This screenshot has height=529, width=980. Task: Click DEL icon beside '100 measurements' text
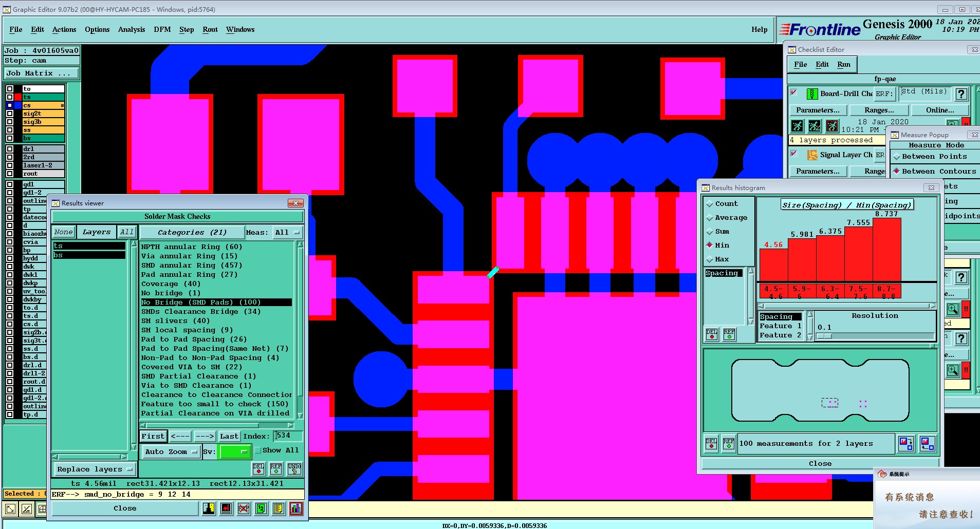click(711, 443)
